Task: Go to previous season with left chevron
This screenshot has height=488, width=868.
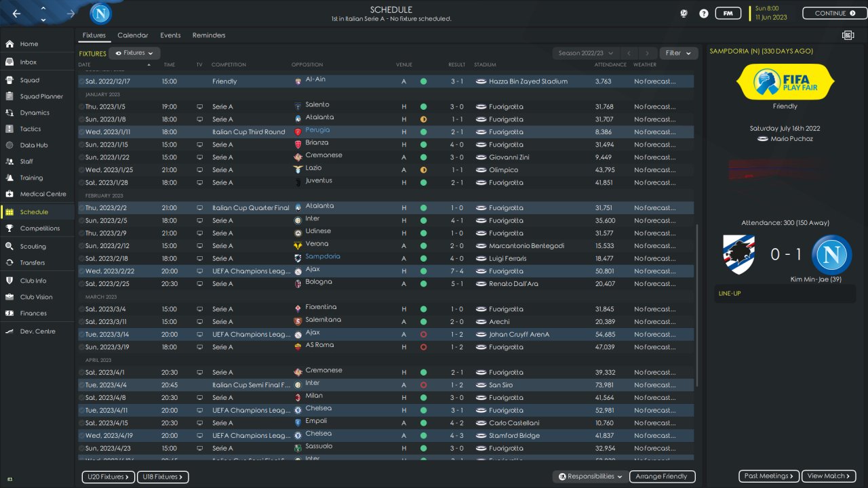Action: [629, 53]
